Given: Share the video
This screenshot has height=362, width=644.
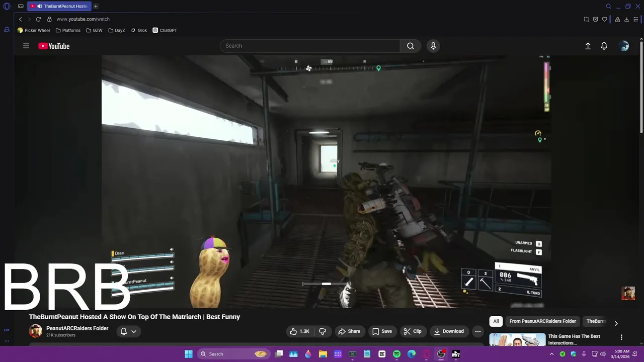Looking at the screenshot, I should click(350, 331).
